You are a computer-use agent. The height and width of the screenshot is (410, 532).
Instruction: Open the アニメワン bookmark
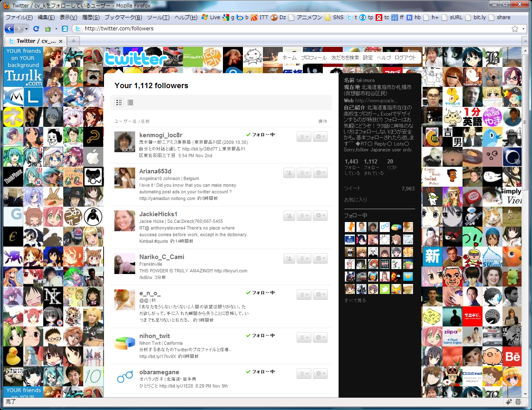coord(306,17)
